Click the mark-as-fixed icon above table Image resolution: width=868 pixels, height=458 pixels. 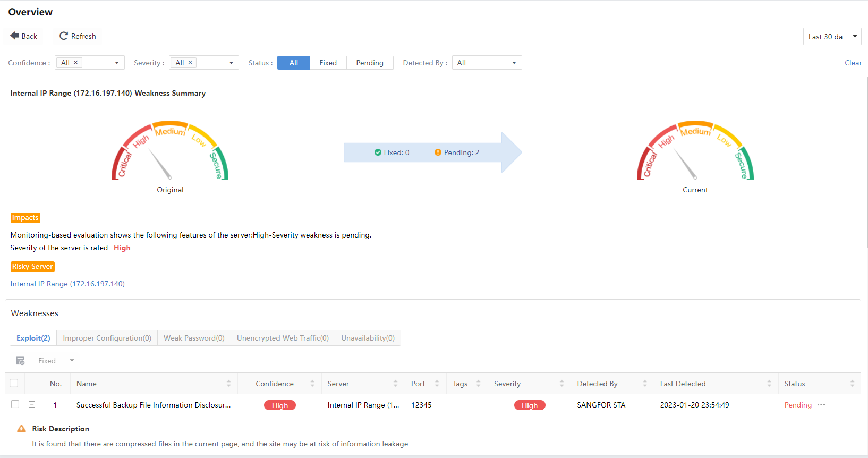coord(20,361)
